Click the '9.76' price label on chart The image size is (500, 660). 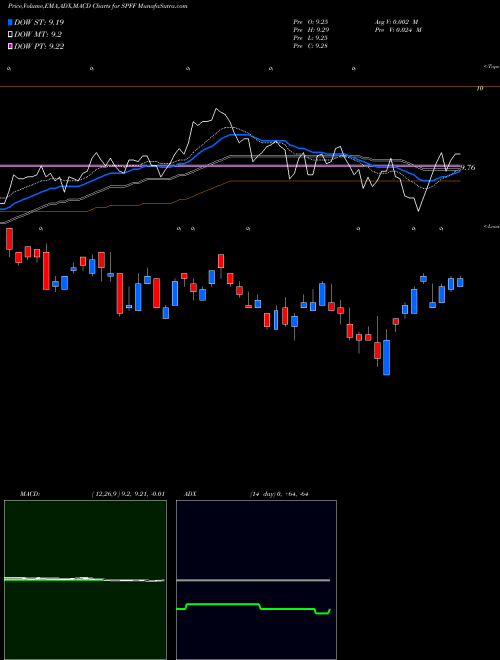click(468, 168)
